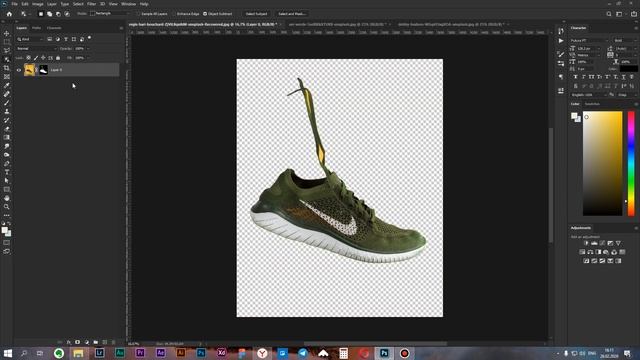
Task: Select the Horizontal Type tool
Action: 7,172
